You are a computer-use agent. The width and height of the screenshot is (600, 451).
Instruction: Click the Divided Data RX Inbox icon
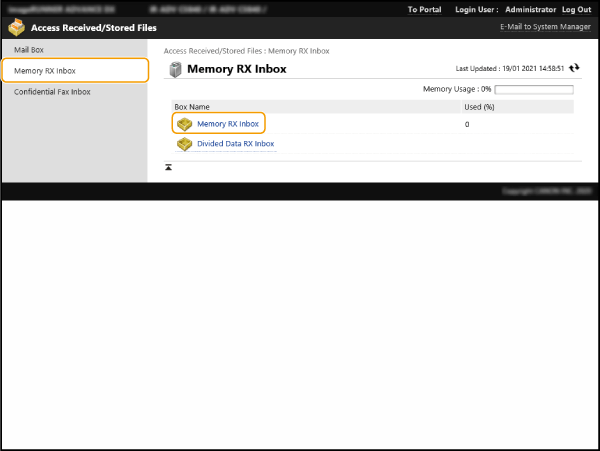184,144
